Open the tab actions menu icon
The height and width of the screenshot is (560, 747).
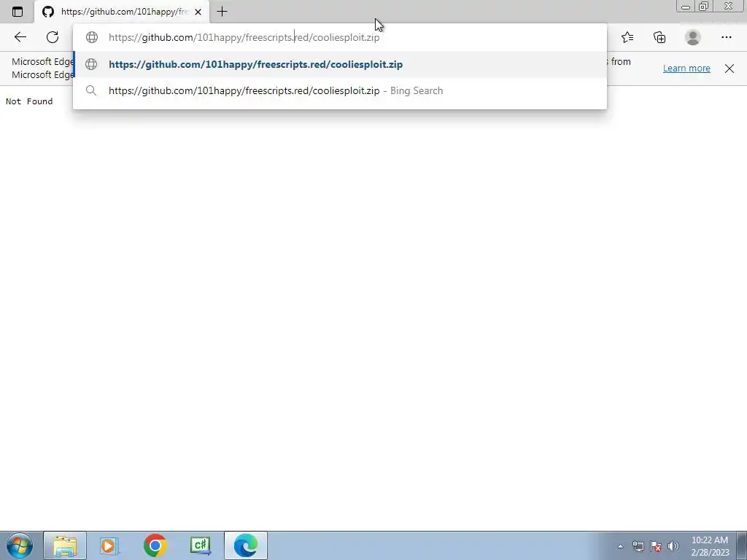point(18,12)
